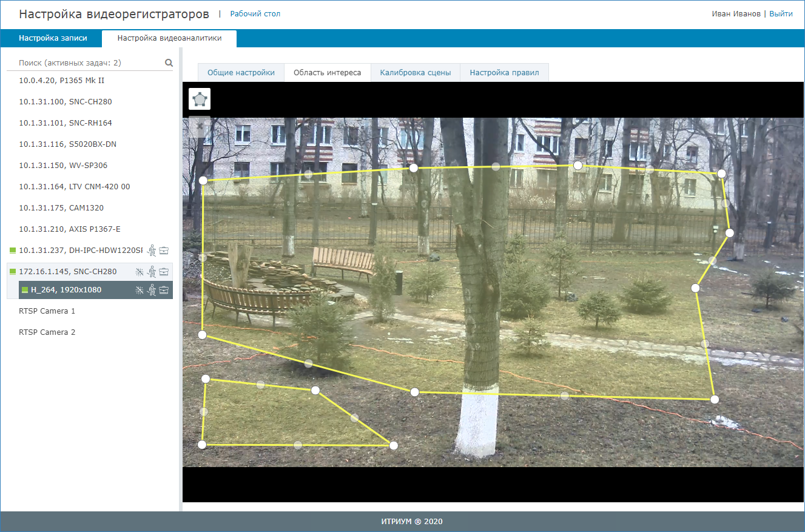Click large polygon's top-left corner vertex handle
805x532 pixels.
203,181
